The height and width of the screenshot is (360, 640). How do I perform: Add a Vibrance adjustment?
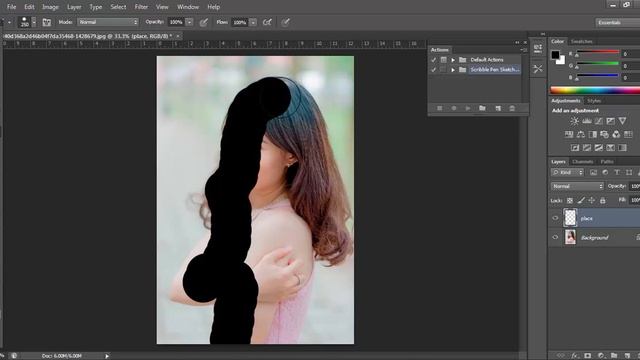[622, 121]
